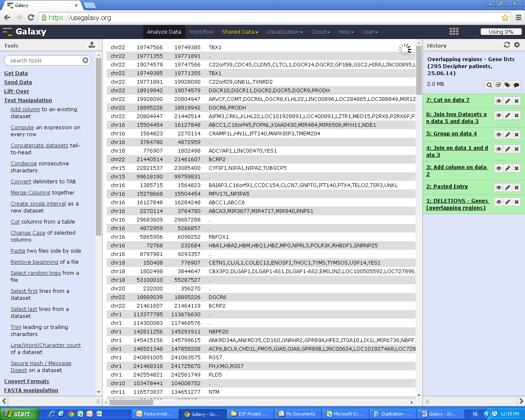Image resolution: width=525 pixels, height=420 pixels.
Task: Click the upload data icon in Tools panel
Action: 91,45
